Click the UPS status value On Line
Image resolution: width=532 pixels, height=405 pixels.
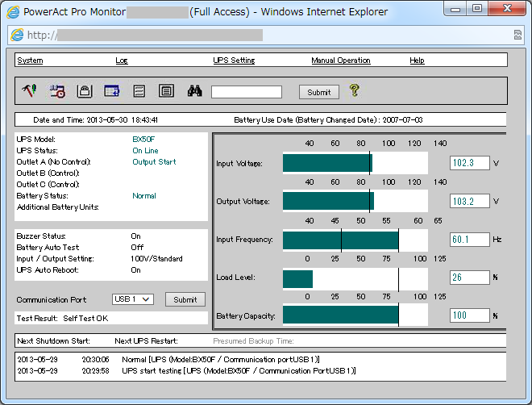pos(145,150)
